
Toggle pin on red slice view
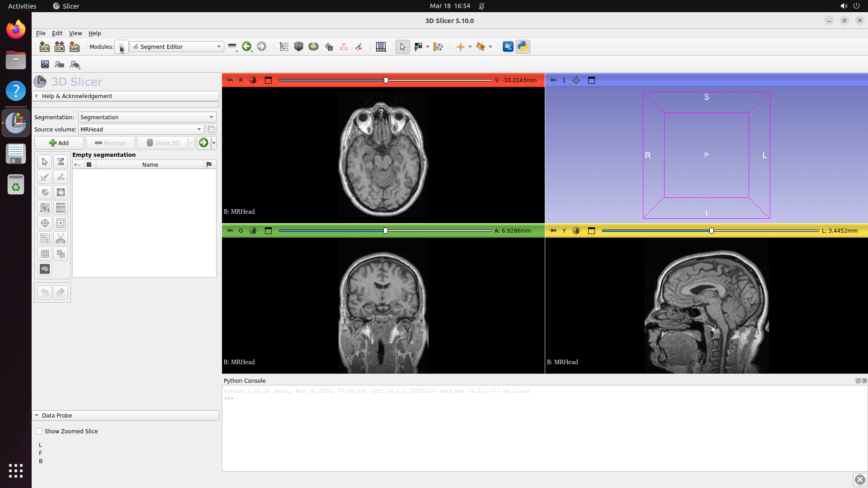point(230,80)
